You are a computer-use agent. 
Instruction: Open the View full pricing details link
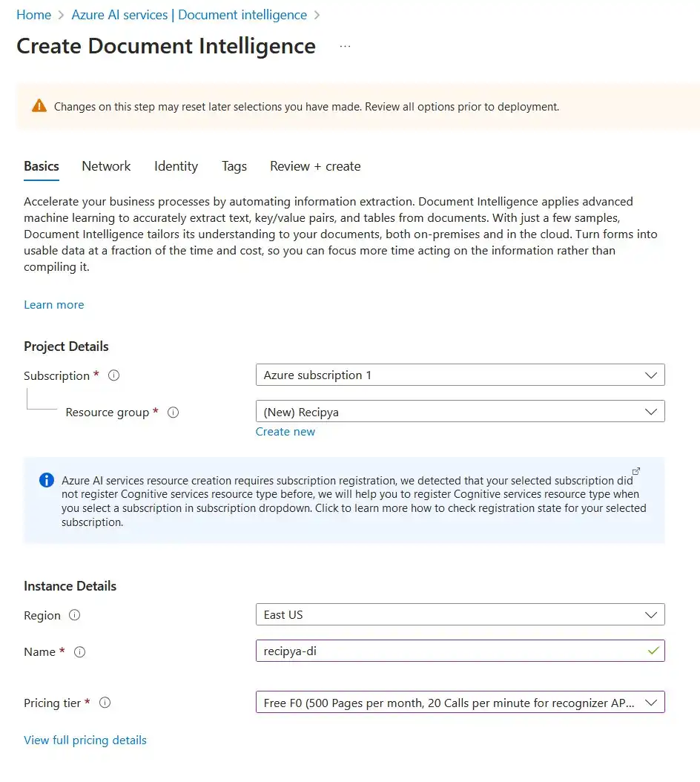point(85,740)
